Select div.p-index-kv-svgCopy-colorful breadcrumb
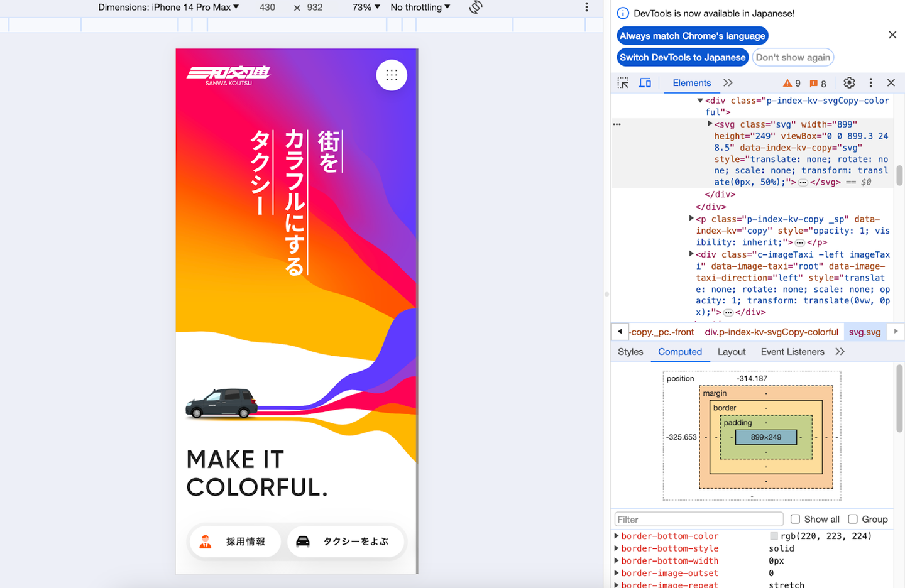 click(x=771, y=332)
